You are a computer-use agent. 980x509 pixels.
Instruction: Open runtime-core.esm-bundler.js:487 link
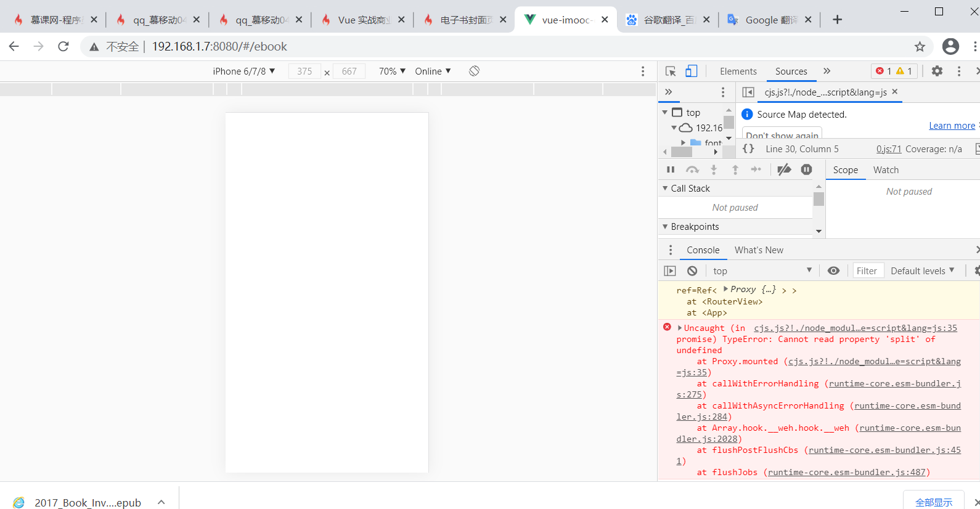click(x=847, y=472)
